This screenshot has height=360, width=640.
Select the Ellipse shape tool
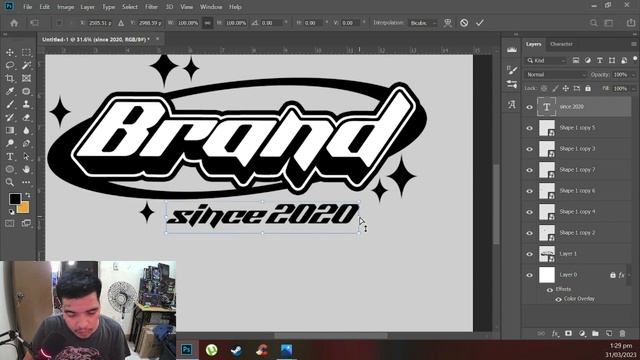pyautogui.click(x=10, y=169)
